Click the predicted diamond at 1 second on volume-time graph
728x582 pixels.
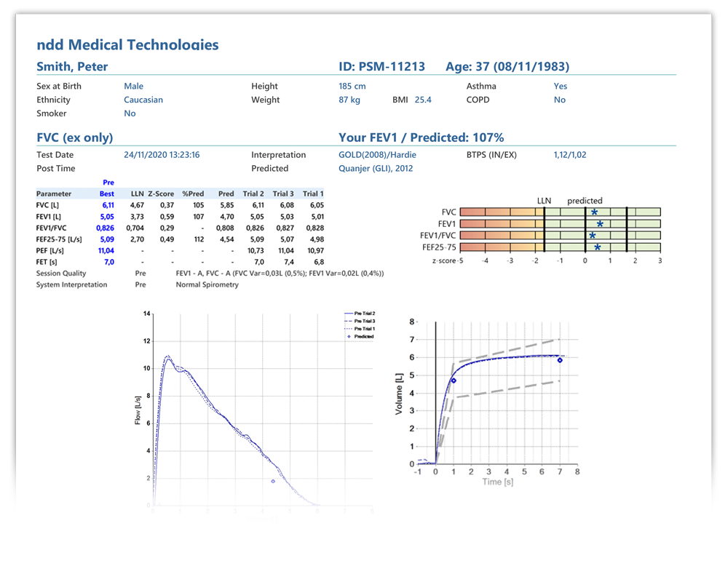[x=454, y=380]
